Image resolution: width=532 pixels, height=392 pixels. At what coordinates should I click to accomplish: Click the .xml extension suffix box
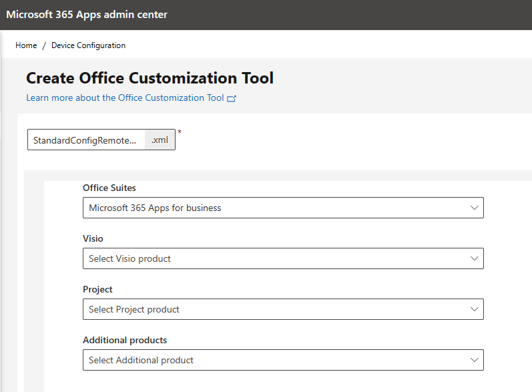tap(160, 140)
